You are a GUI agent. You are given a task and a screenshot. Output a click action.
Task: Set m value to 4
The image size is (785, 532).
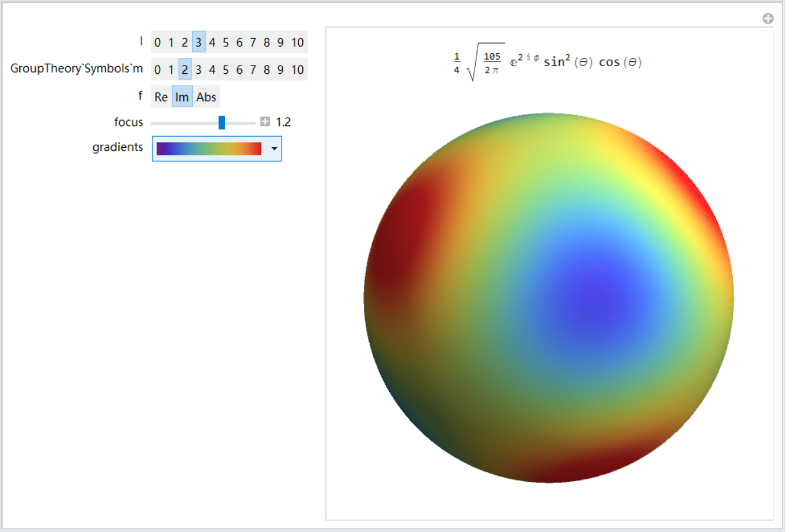pyautogui.click(x=212, y=70)
